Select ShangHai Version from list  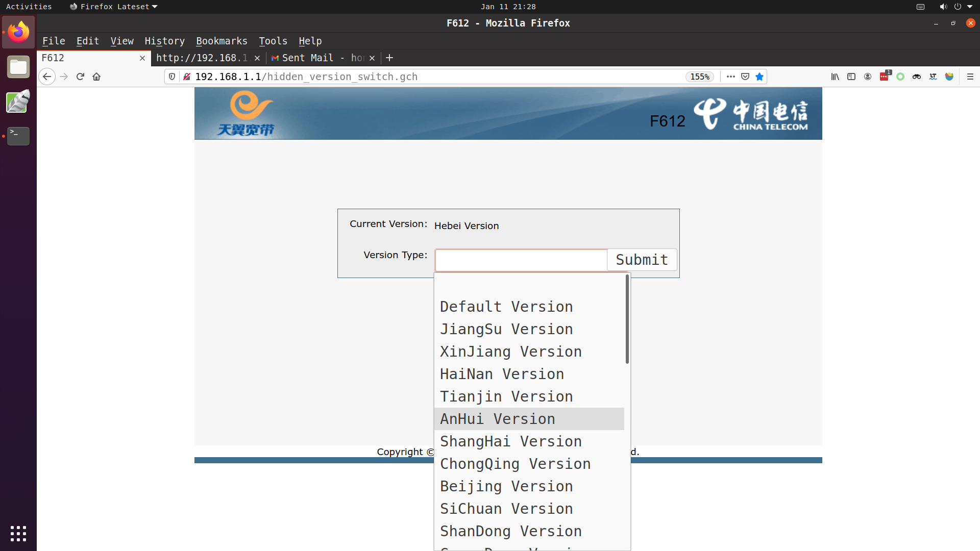(529, 441)
